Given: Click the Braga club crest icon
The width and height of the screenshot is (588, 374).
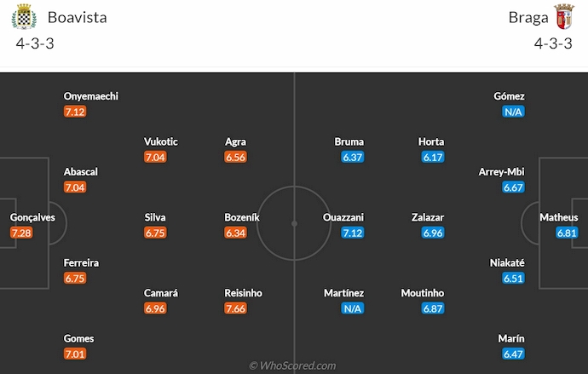Looking at the screenshot, I should tap(562, 18).
